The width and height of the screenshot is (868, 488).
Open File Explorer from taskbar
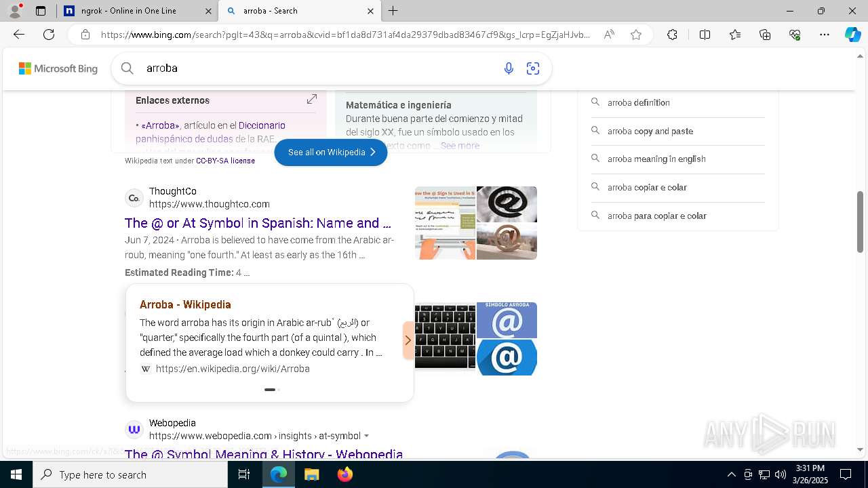coord(311,474)
